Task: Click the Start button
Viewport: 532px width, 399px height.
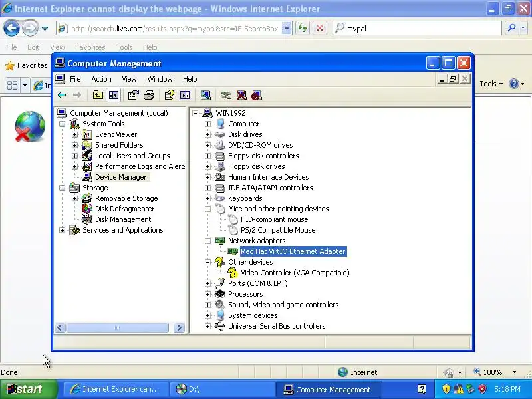Action: pos(28,389)
